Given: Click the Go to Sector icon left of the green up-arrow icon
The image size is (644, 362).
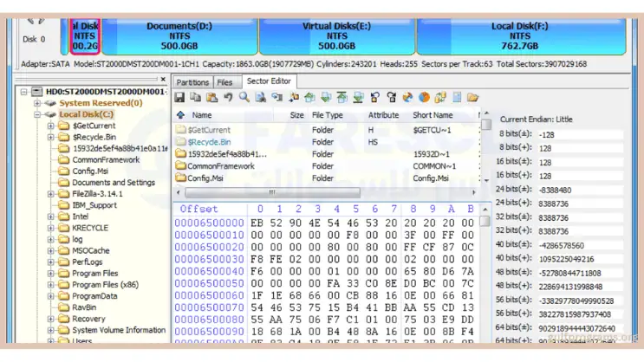Looking at the screenshot, I should (294, 97).
